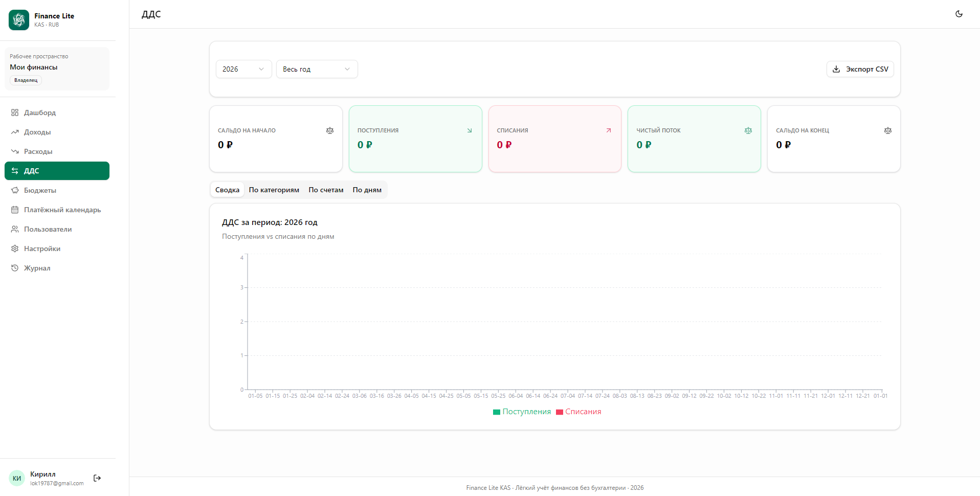Image resolution: width=980 pixels, height=496 pixels.
Task: Click the arrow icon on Списания card
Action: tap(609, 130)
